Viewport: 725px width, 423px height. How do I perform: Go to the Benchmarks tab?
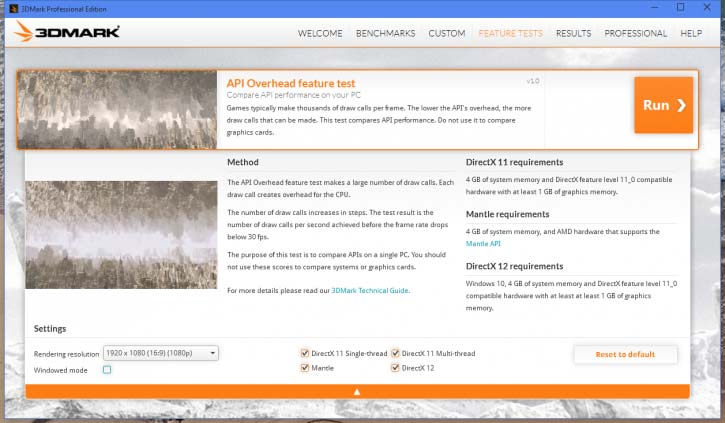tap(385, 33)
